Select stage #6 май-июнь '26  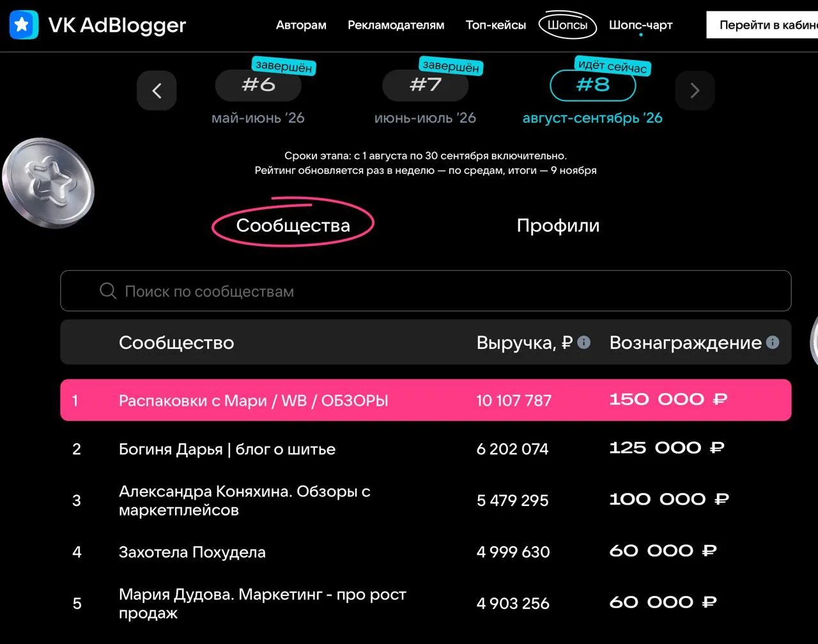(258, 85)
